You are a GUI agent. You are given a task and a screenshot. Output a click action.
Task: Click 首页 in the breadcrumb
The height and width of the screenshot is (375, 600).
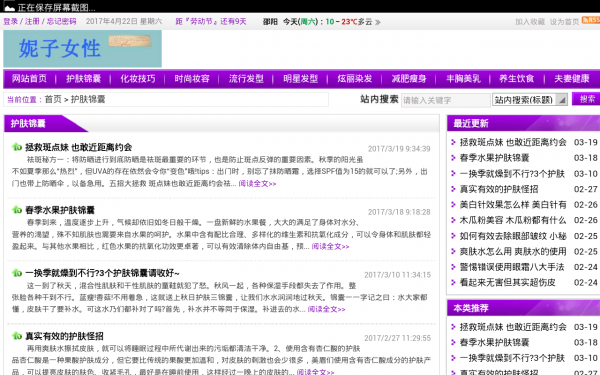(53, 99)
